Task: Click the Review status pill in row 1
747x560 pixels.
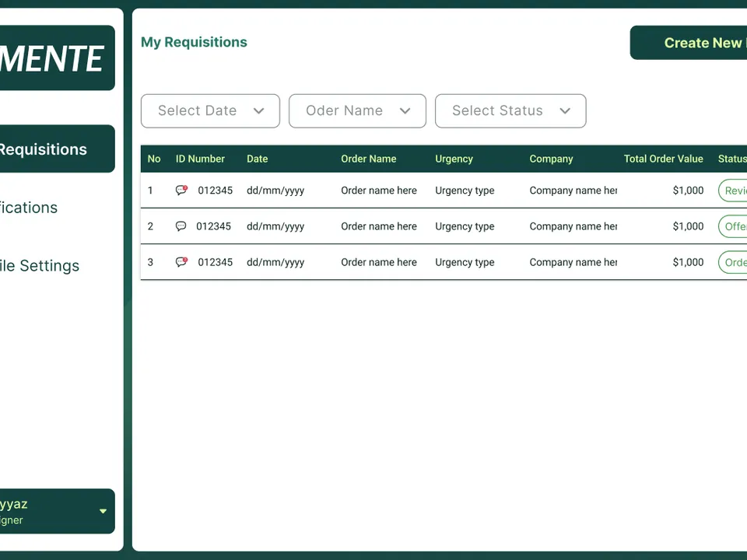Action: [x=733, y=191]
